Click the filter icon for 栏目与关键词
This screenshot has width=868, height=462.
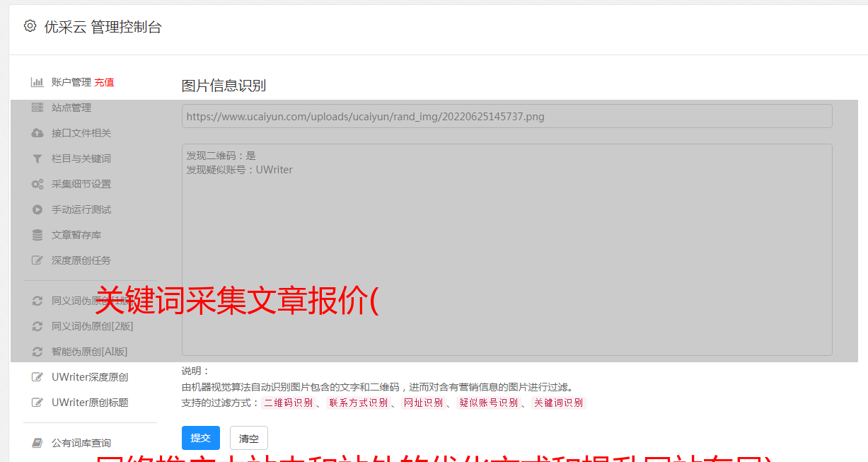pyautogui.click(x=37, y=158)
